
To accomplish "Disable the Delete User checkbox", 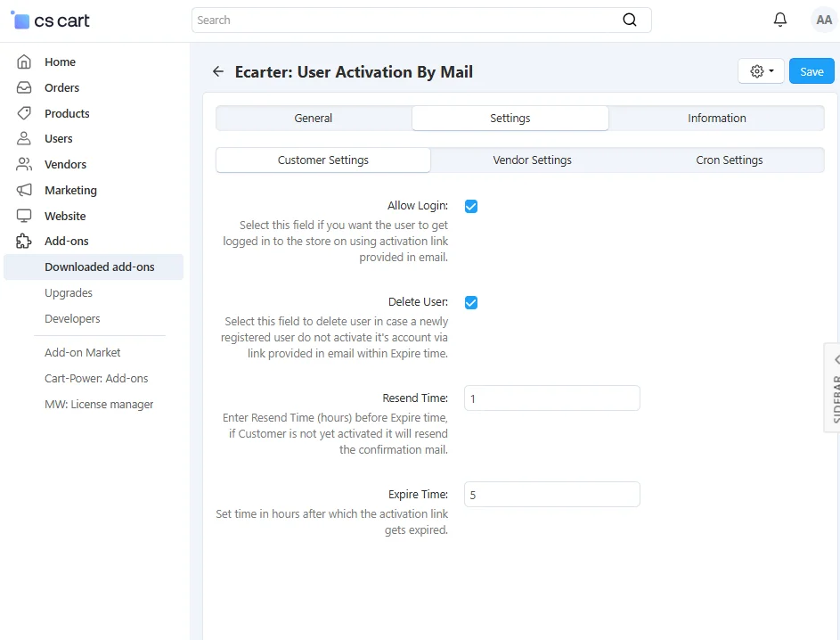I will click(471, 302).
